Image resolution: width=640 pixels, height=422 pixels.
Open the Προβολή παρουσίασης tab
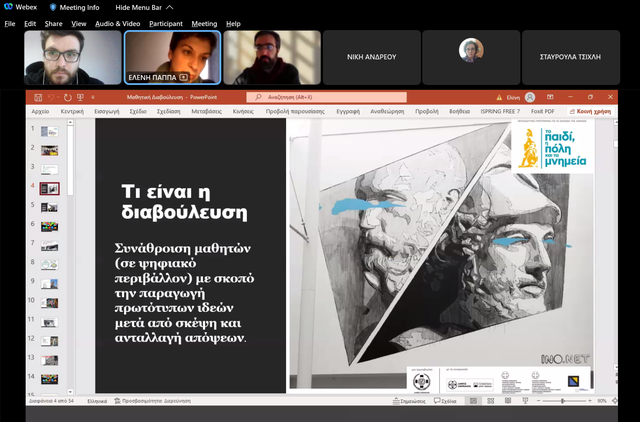pyautogui.click(x=295, y=111)
